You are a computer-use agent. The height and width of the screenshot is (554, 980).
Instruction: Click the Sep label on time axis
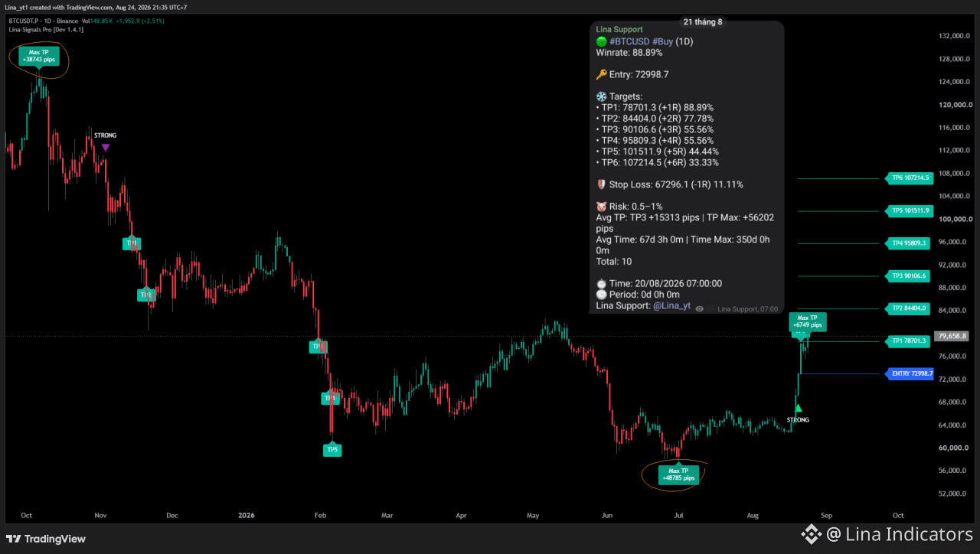(826, 516)
